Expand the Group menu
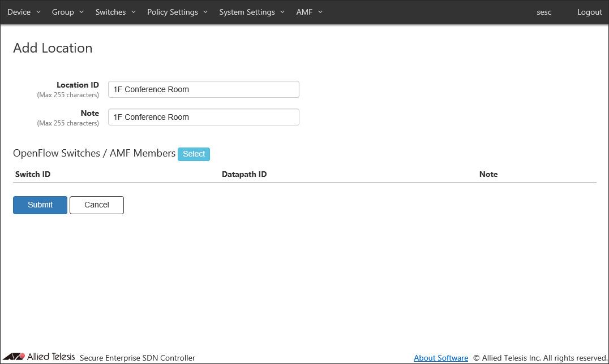This screenshot has width=609, height=364. click(x=67, y=12)
